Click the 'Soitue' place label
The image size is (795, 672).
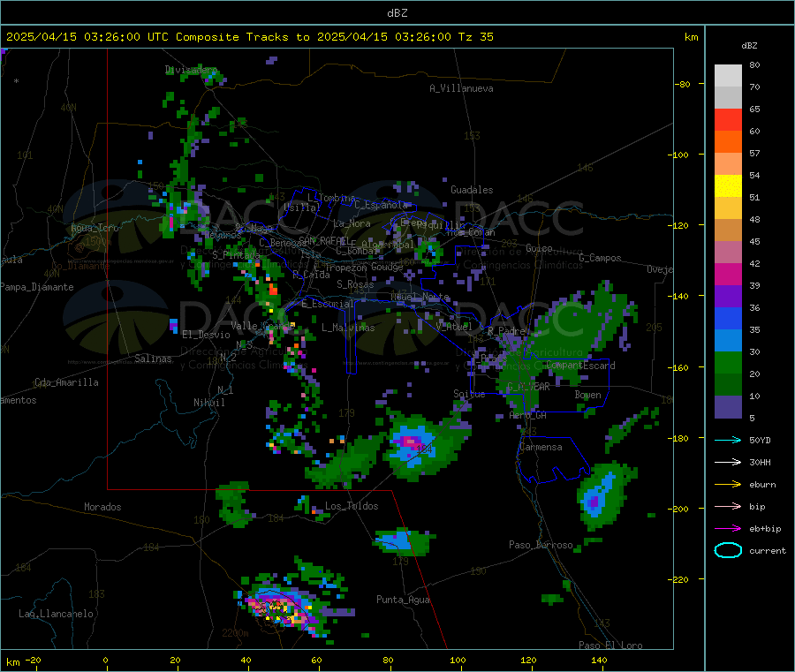click(470, 393)
